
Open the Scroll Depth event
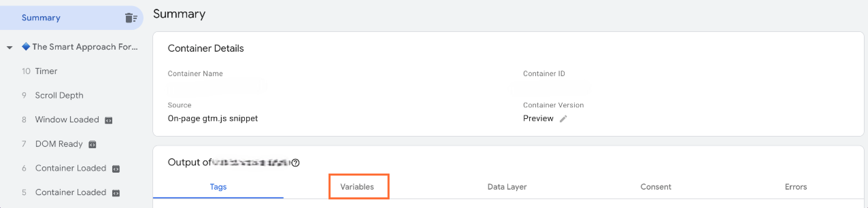point(59,96)
